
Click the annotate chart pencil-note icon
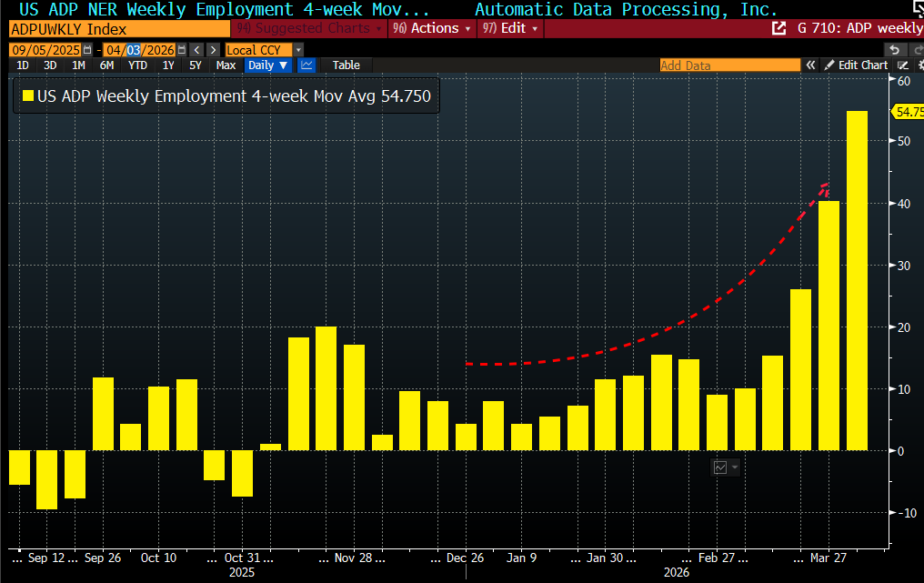point(903,65)
